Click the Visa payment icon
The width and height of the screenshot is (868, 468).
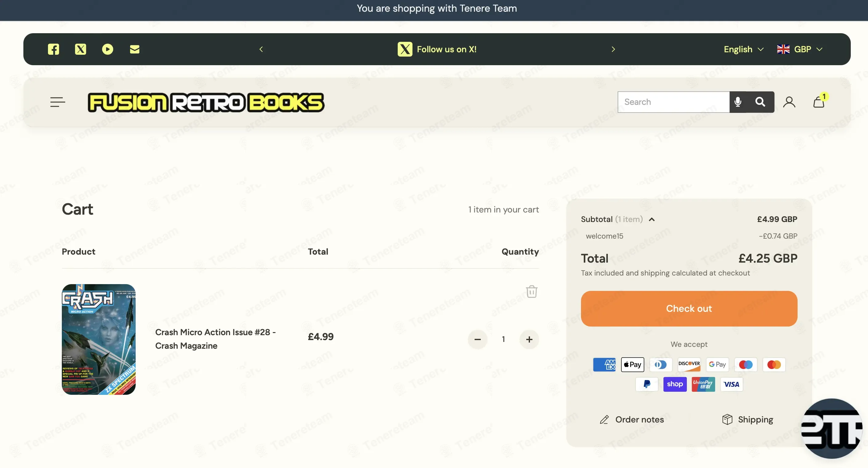(x=731, y=384)
